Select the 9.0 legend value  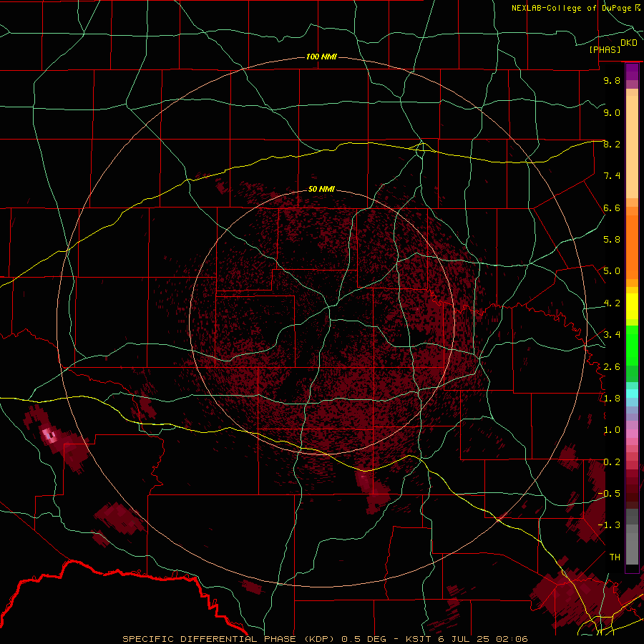click(612, 112)
